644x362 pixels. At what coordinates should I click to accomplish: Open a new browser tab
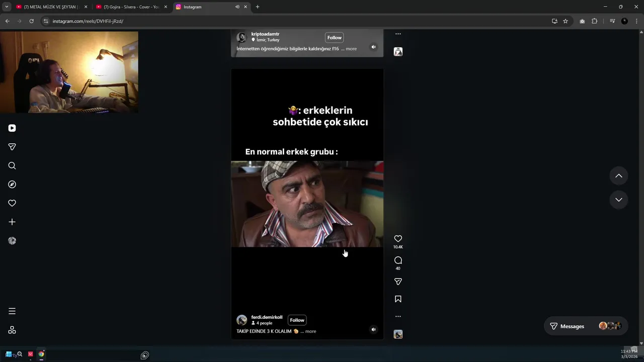click(258, 7)
